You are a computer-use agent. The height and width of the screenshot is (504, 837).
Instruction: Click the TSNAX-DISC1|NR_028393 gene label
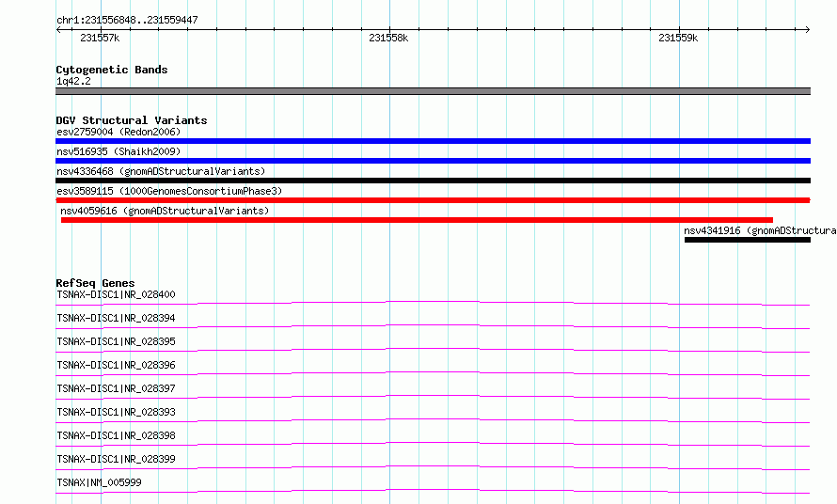click(116, 412)
